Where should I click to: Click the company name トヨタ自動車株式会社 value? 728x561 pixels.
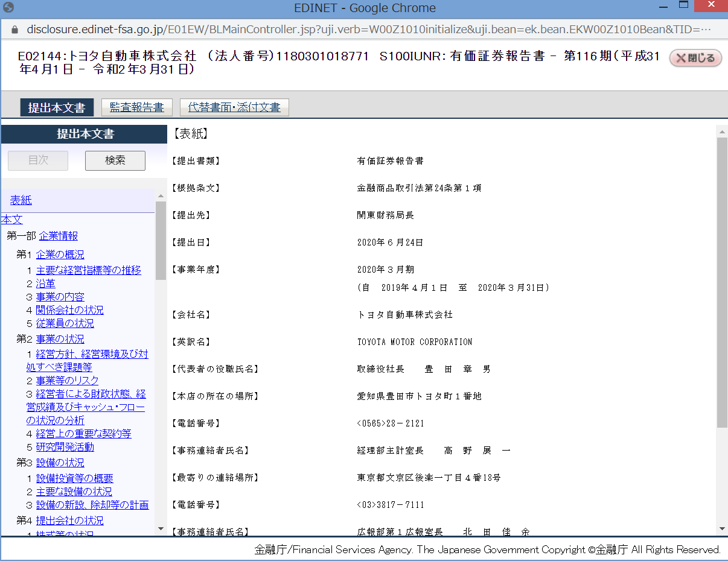point(405,315)
